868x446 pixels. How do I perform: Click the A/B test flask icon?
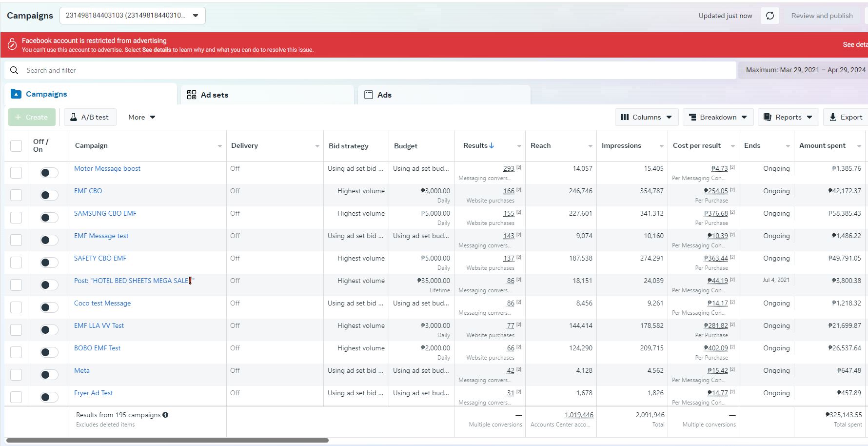pos(74,117)
